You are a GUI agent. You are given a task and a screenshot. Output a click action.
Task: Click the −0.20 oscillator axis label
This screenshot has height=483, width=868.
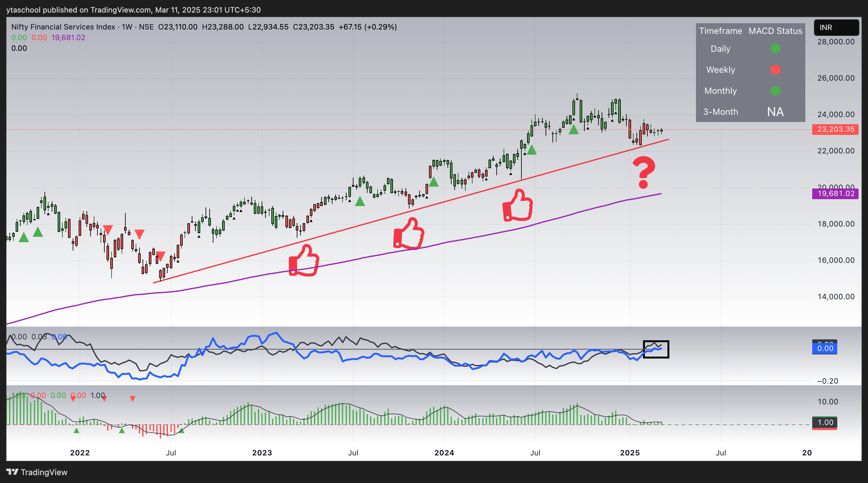click(x=828, y=381)
